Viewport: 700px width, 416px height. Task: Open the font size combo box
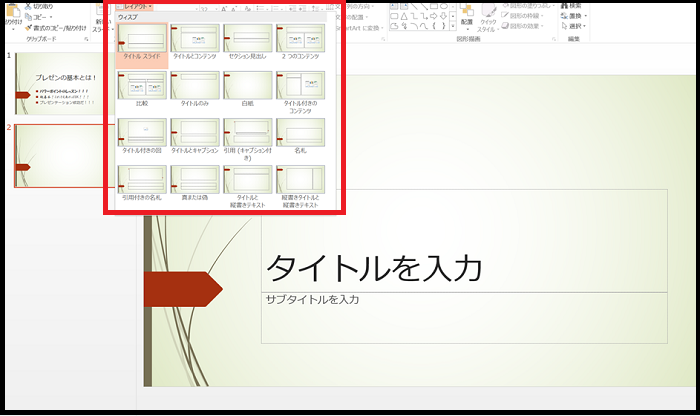pos(208,8)
